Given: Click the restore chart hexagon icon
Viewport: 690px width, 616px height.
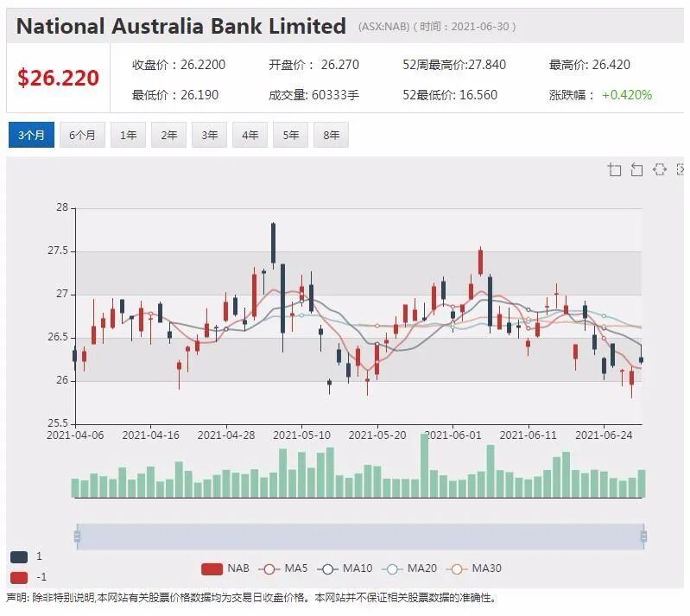Looking at the screenshot, I should [659, 169].
